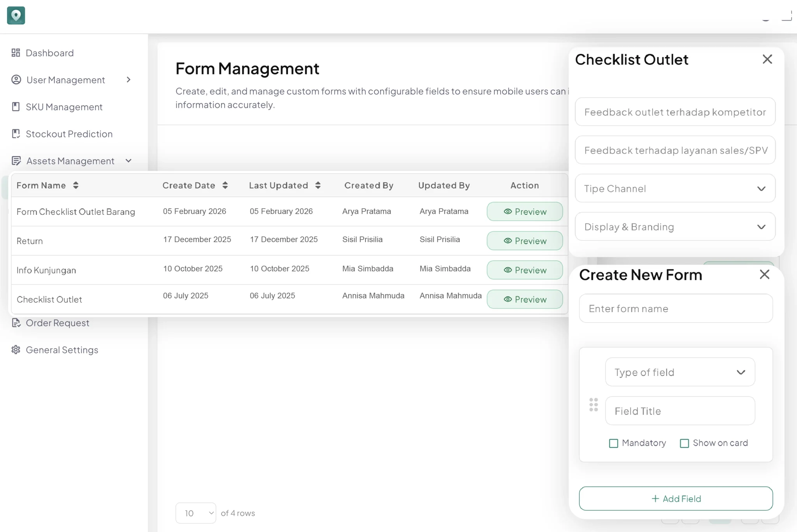Image resolution: width=797 pixels, height=532 pixels.
Task: Open the rows per page dropdown
Action: (x=196, y=513)
